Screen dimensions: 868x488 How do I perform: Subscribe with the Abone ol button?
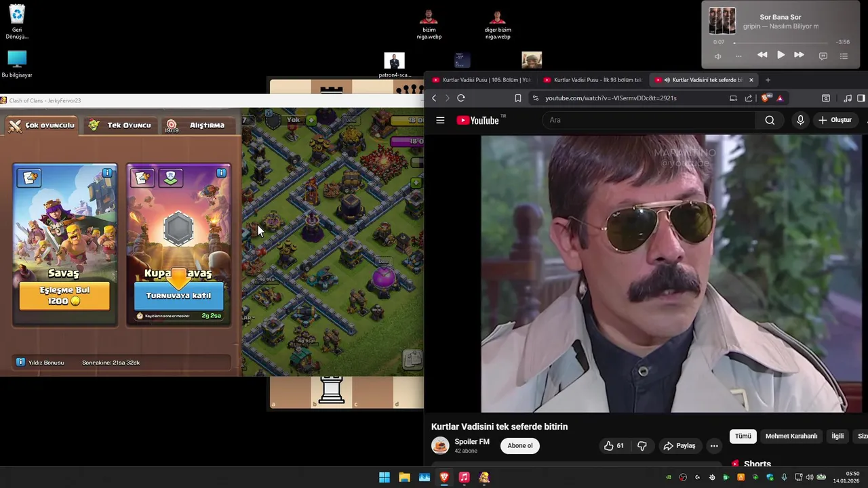(520, 445)
